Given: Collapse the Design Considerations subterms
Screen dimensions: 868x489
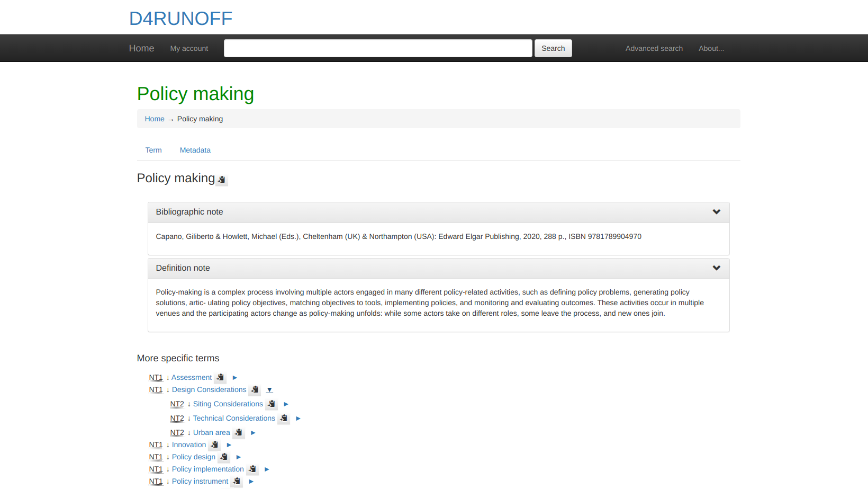Looking at the screenshot, I should pyautogui.click(x=269, y=390).
